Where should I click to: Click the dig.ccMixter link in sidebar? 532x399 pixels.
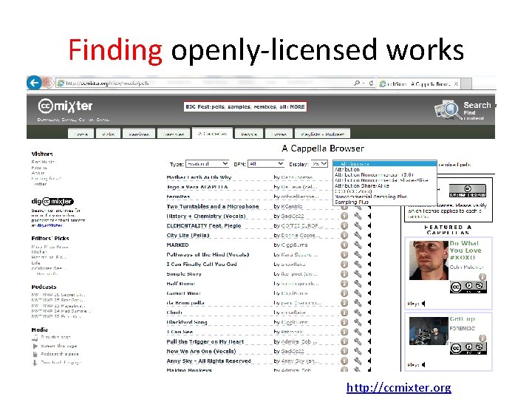[50, 225]
